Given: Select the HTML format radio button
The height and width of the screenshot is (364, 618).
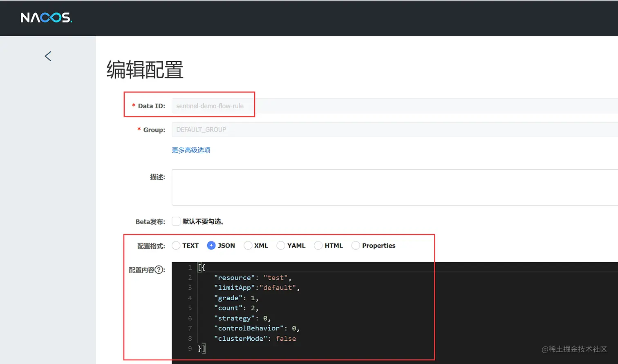Looking at the screenshot, I should [x=318, y=246].
